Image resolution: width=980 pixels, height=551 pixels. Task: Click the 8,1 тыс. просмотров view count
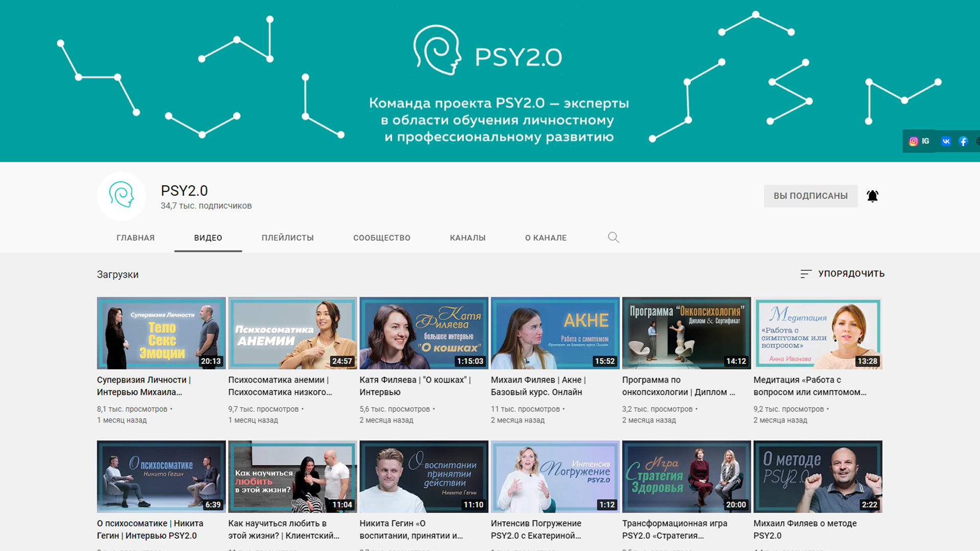(x=132, y=409)
